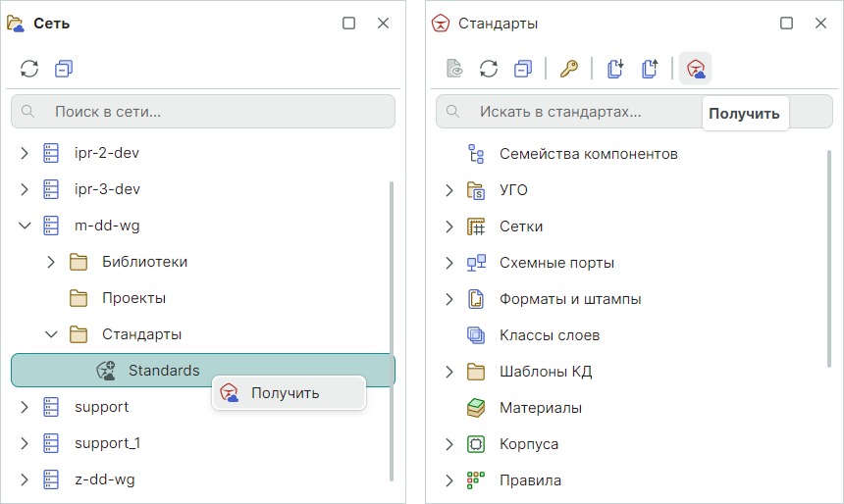Screen dimensions: 844x504
Task: Click the Сеть panel folder-cloud title icon
Action: 16,24
